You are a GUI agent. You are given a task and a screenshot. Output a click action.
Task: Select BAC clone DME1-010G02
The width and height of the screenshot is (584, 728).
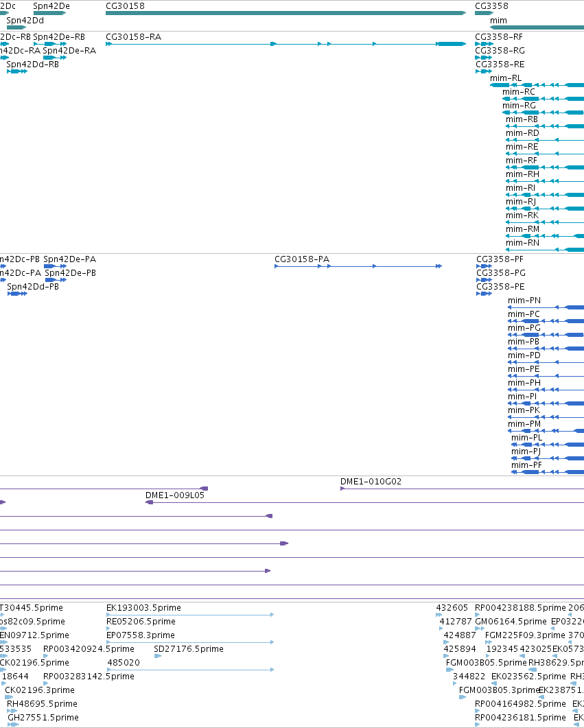click(371, 482)
